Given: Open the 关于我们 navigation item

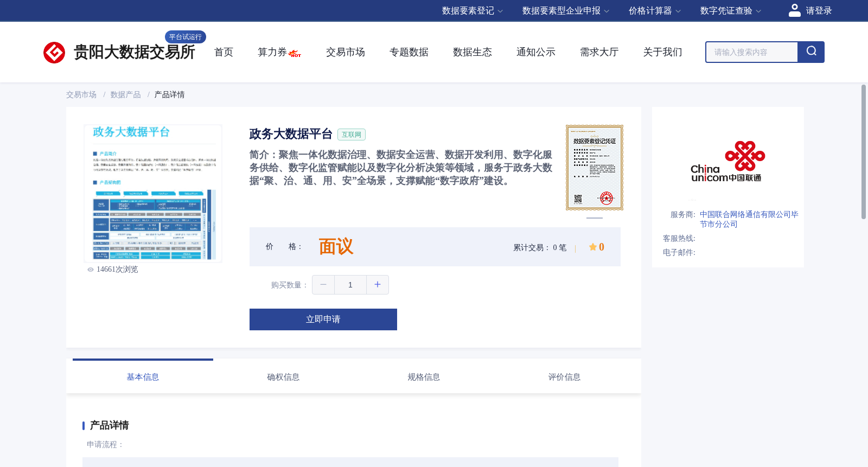Looking at the screenshot, I should tap(663, 52).
